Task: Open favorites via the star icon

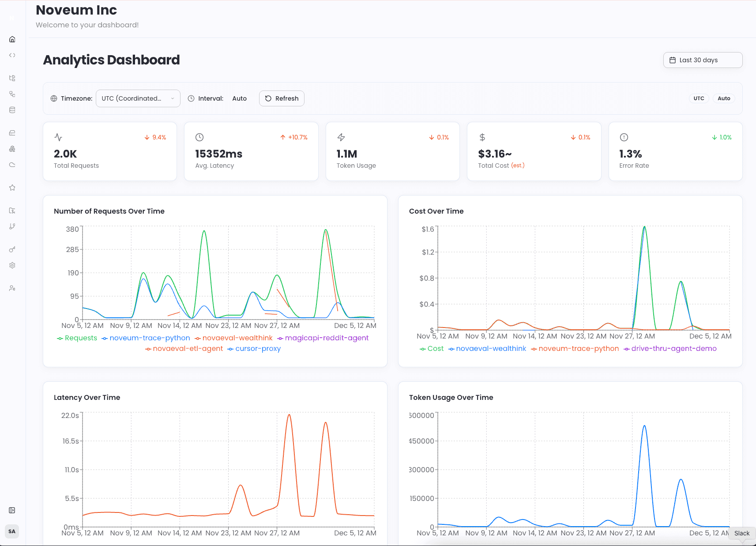Action: [12, 187]
